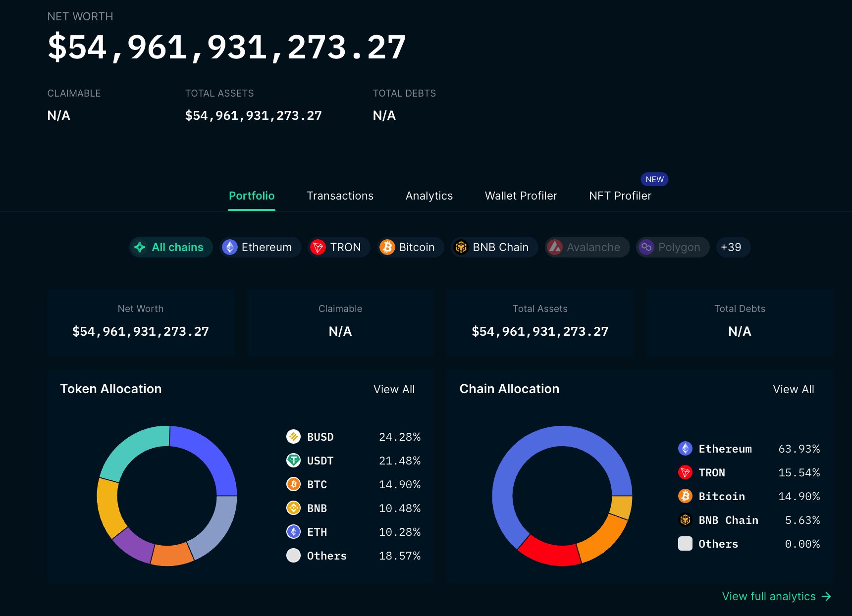The width and height of the screenshot is (852, 616).
Task: Click the Chain Allocation heading
Action: [x=509, y=389]
